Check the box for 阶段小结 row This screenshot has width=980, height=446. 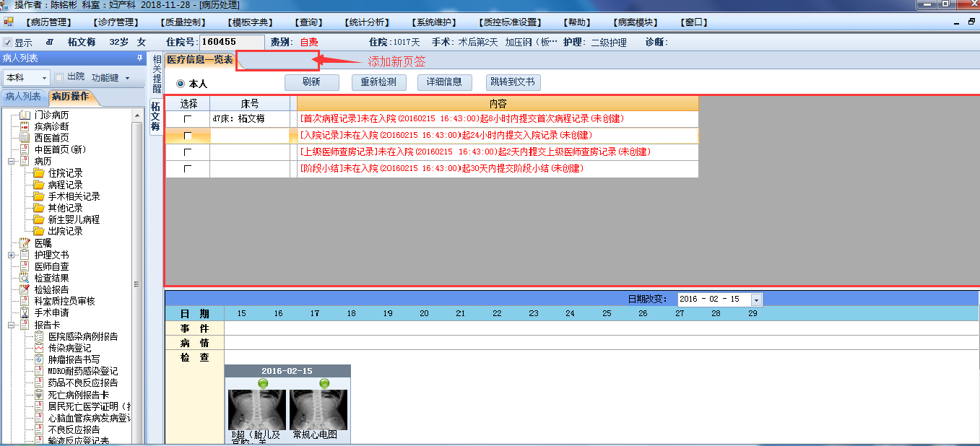click(x=188, y=169)
